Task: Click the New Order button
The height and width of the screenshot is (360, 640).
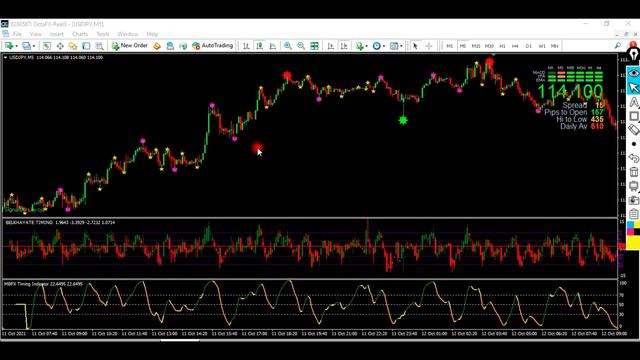Action: (130, 46)
